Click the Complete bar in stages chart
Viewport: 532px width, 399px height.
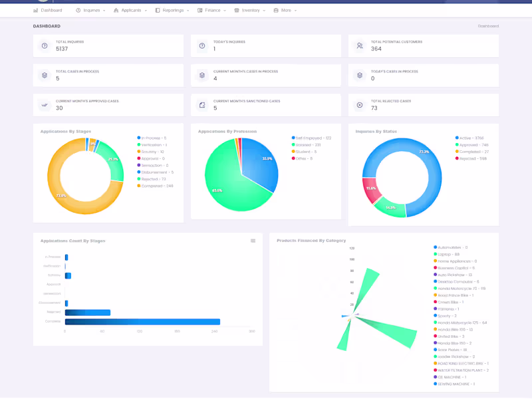(142, 322)
